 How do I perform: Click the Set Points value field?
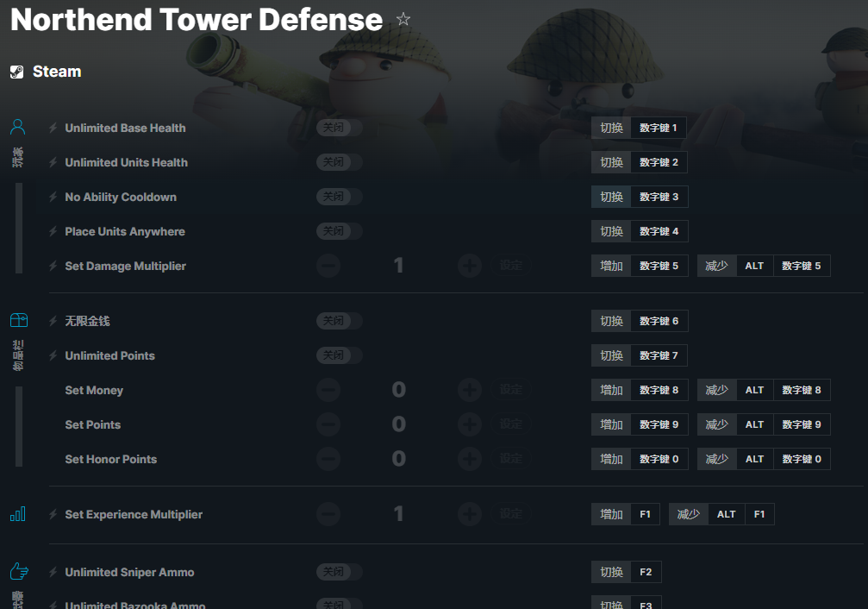[398, 424]
